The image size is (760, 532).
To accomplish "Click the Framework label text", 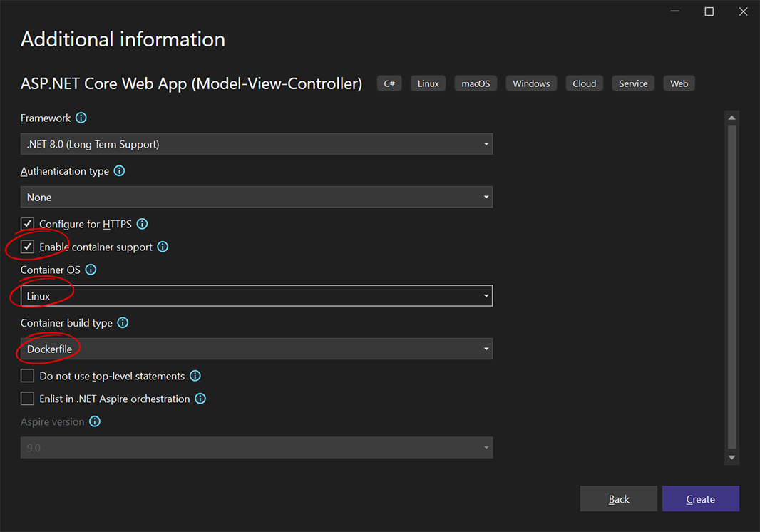I will pos(46,118).
